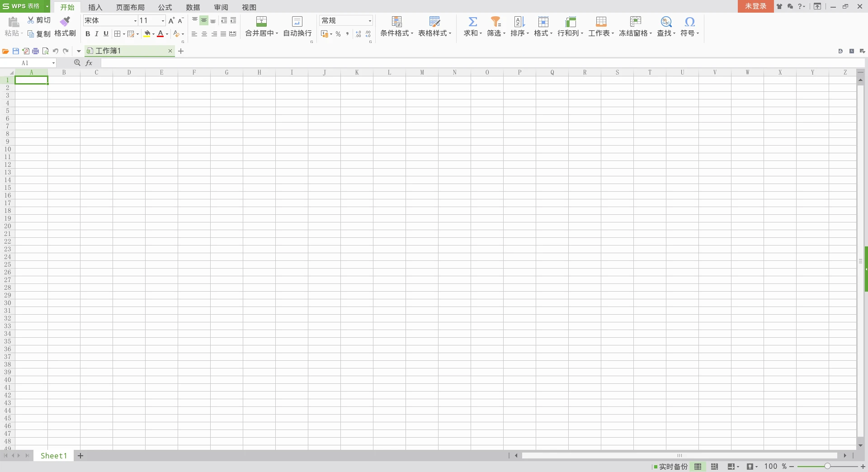868x472 pixels.
Task: Open the Formulas (公式) tab
Action: (165, 7)
